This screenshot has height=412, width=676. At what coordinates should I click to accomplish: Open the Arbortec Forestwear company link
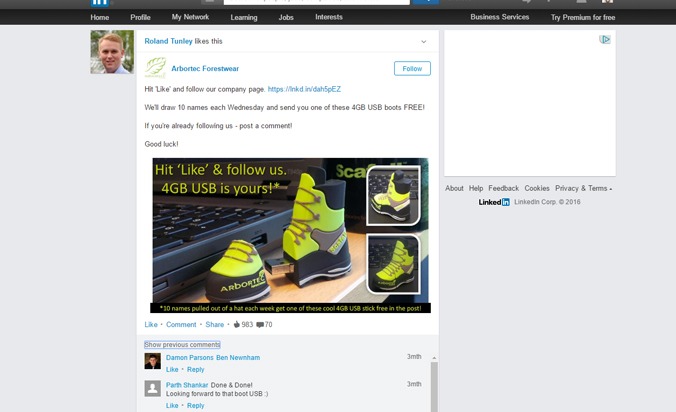click(205, 69)
